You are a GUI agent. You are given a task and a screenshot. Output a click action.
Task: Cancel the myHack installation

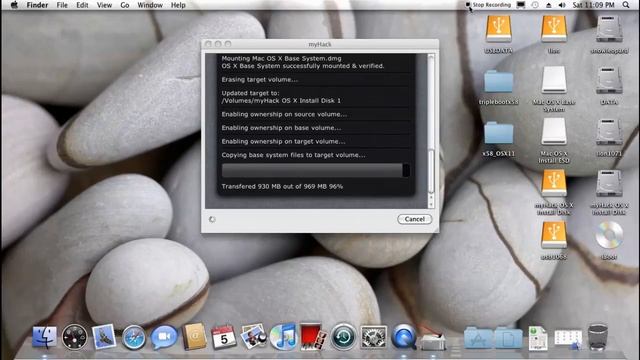(x=414, y=219)
